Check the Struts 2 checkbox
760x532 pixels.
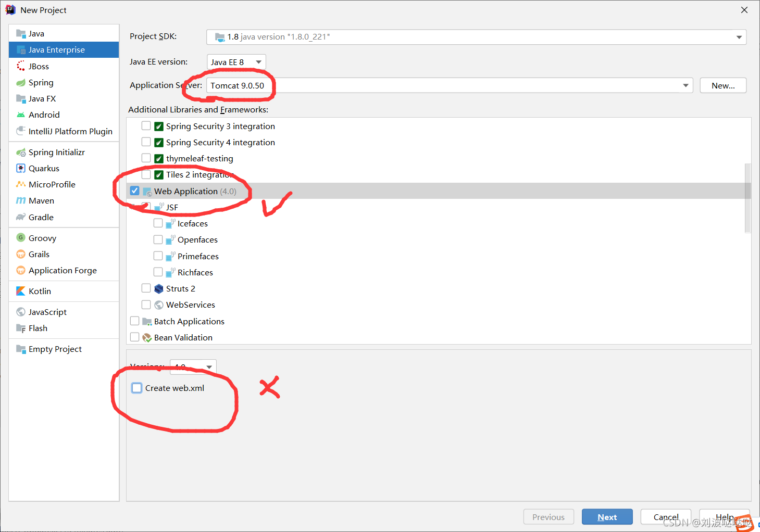146,288
